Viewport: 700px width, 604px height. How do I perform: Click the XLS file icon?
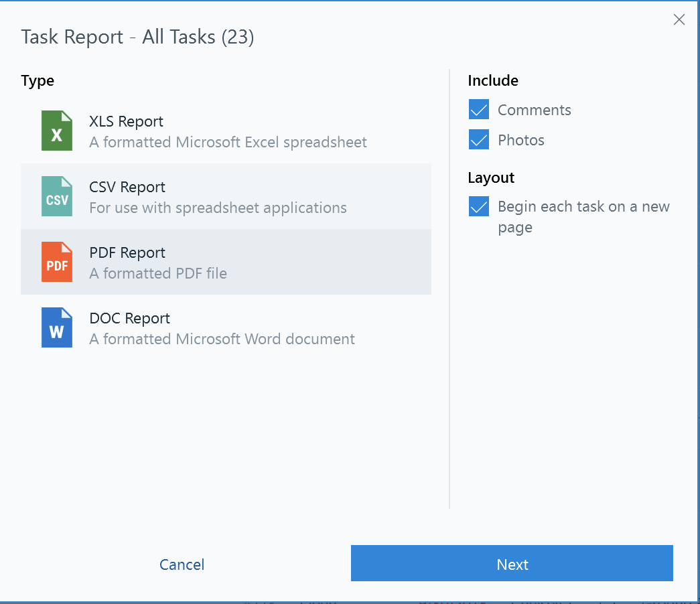click(57, 131)
